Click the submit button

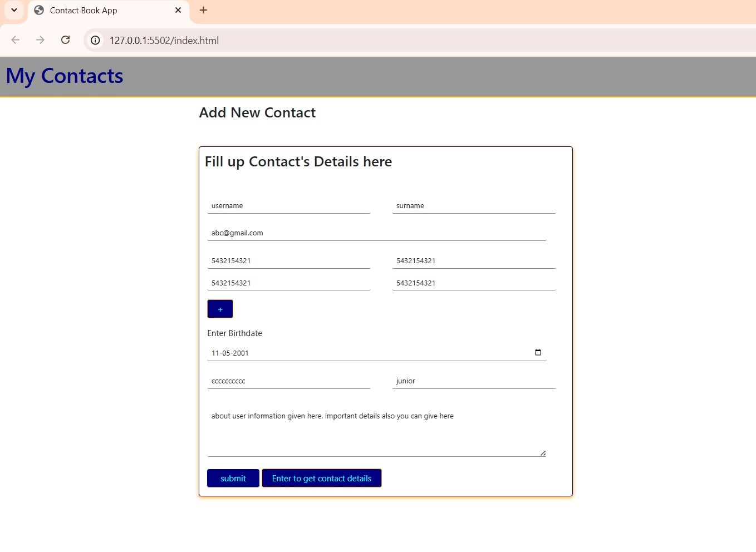233,479
